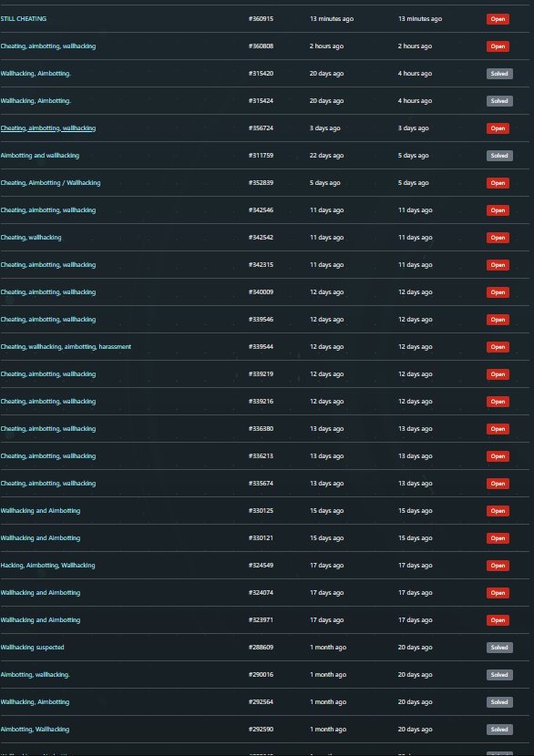This screenshot has width=534, height=756.
Task: Click ticket number #324549
Action: (x=261, y=565)
